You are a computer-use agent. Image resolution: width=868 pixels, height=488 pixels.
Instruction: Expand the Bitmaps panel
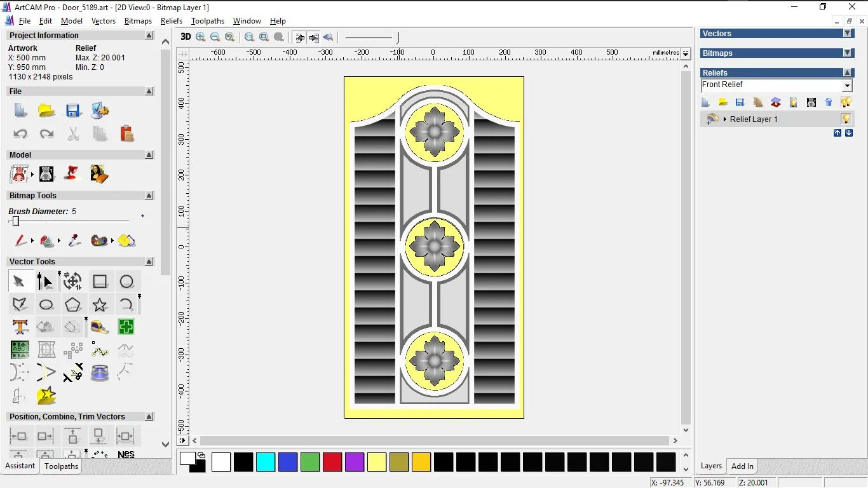click(x=847, y=53)
